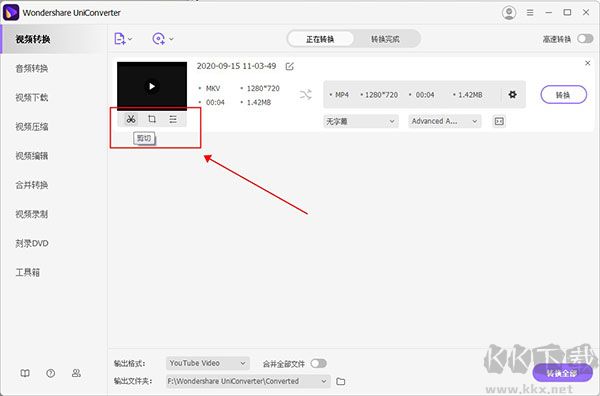Select the scissors trim tool
Viewport: 600px width, 396px height.
(x=131, y=119)
